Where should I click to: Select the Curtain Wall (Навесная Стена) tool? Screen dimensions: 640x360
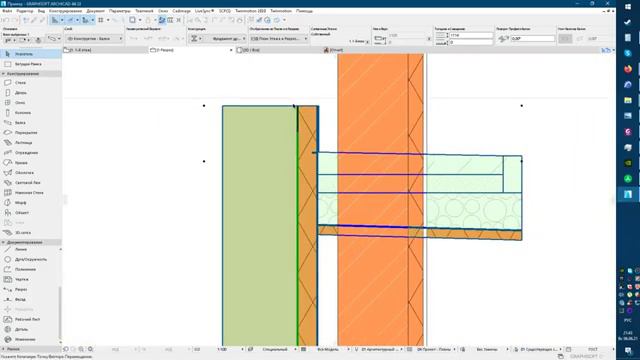coord(31,193)
